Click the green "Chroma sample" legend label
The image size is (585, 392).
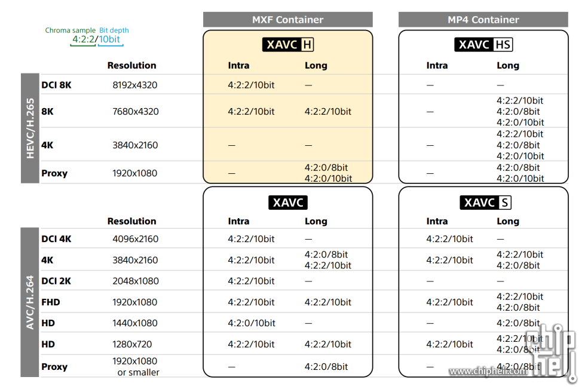pos(70,30)
